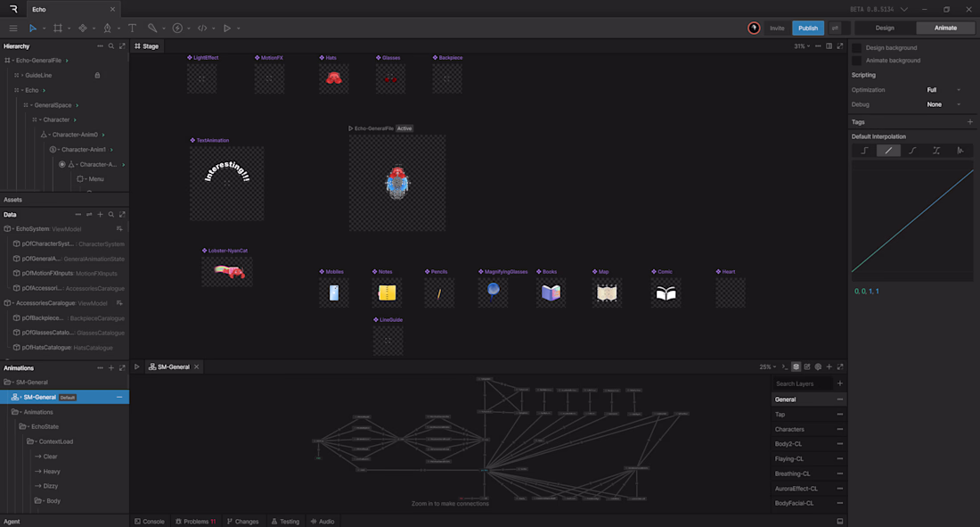
Task: Open options for the Tap layer
Action: click(840, 415)
